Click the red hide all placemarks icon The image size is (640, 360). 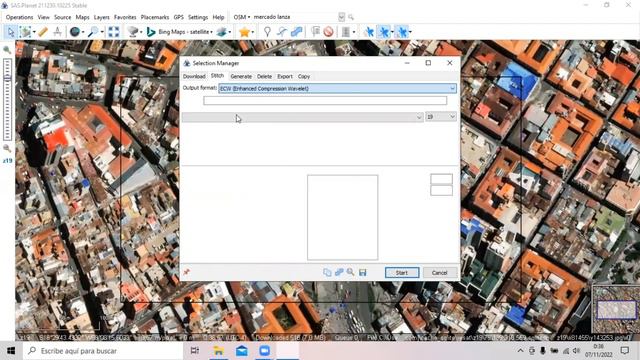tap(329, 32)
